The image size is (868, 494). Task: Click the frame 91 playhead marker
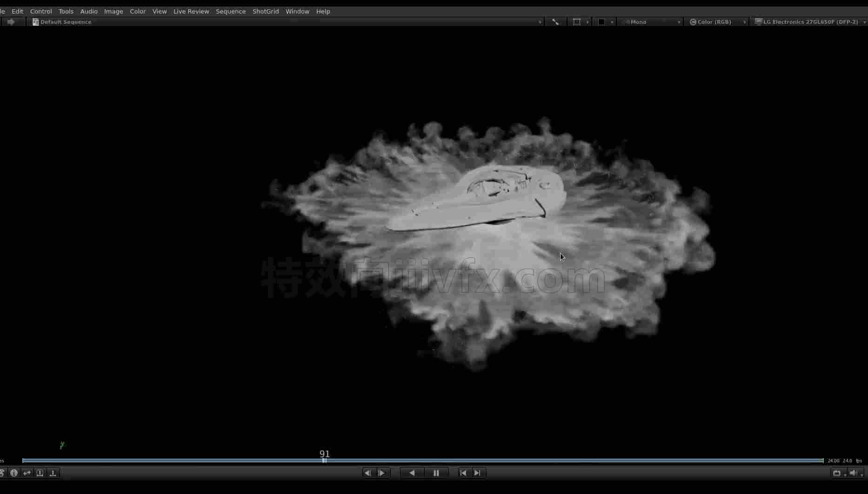[x=324, y=460]
